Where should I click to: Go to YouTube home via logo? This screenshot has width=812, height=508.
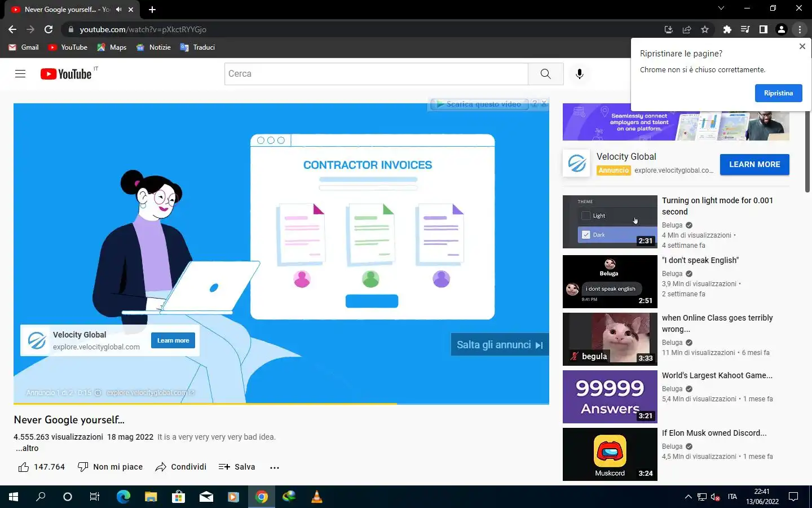pos(66,74)
